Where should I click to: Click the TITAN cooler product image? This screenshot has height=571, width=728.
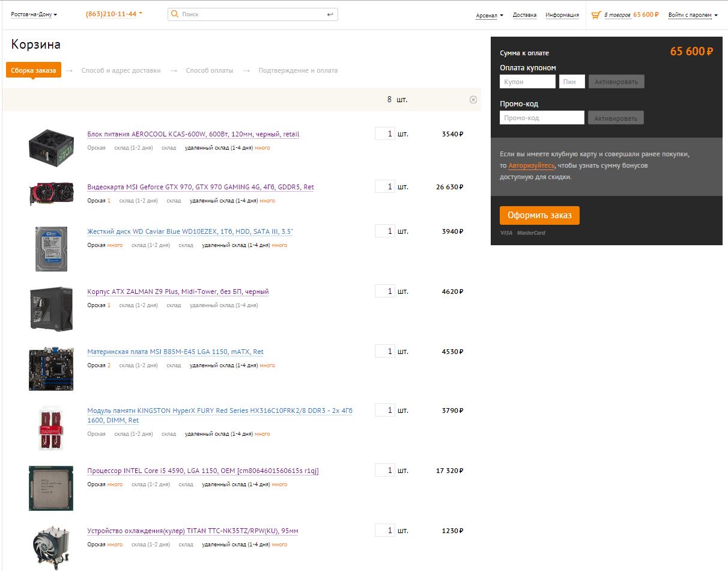pos(51,546)
